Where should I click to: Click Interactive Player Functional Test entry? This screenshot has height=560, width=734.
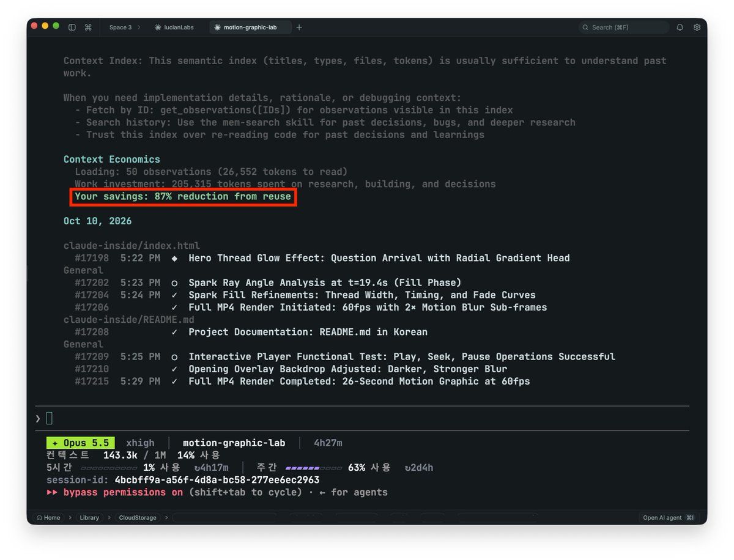click(402, 356)
